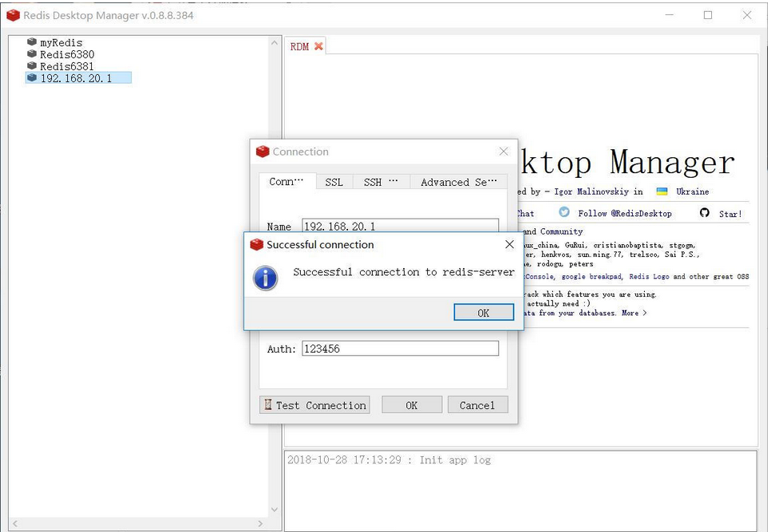
Task: Close the RDM tab with red X
Action: (318, 46)
